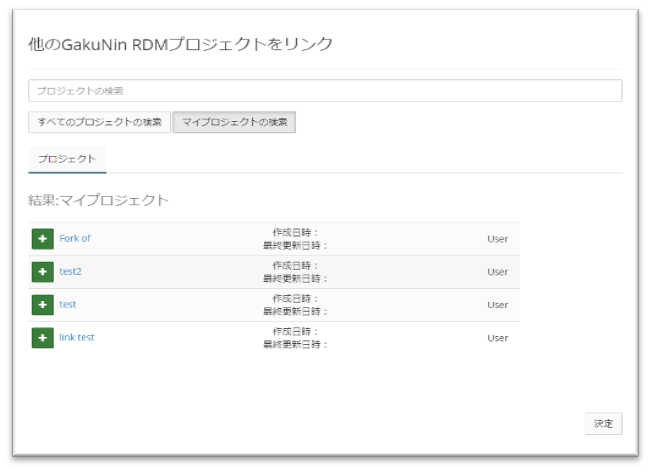Viewport: 650px width, 472px height.
Task: Click マイプロジェクトの検索 button
Action: (234, 122)
